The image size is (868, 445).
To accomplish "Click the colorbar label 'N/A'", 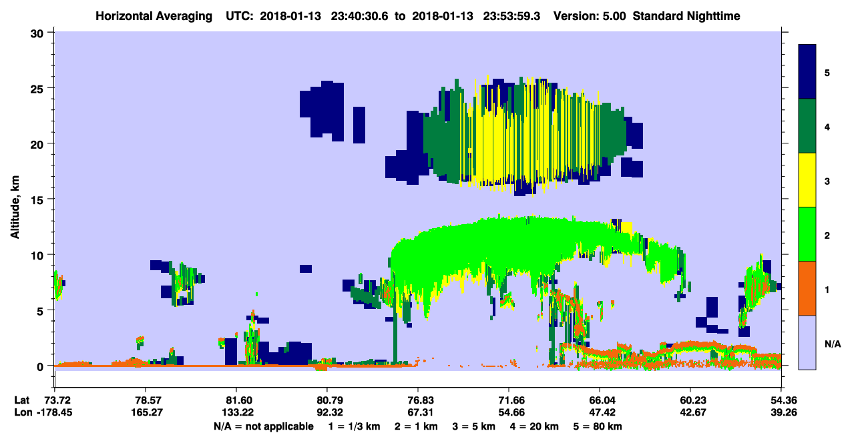I will (832, 343).
